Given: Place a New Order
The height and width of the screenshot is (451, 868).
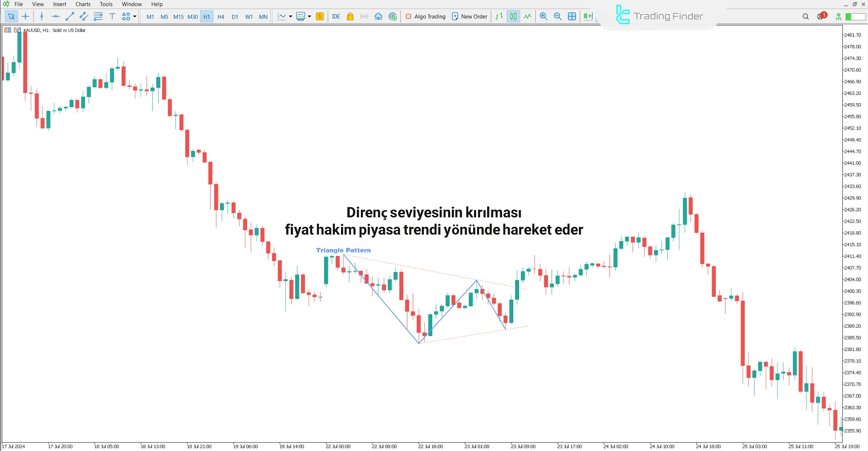Looking at the screenshot, I should click(x=470, y=16).
